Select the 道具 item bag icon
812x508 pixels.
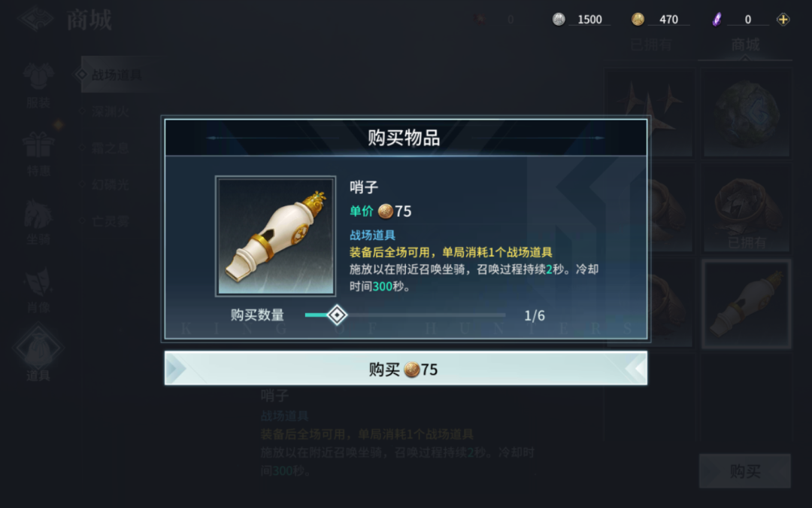click(38, 348)
